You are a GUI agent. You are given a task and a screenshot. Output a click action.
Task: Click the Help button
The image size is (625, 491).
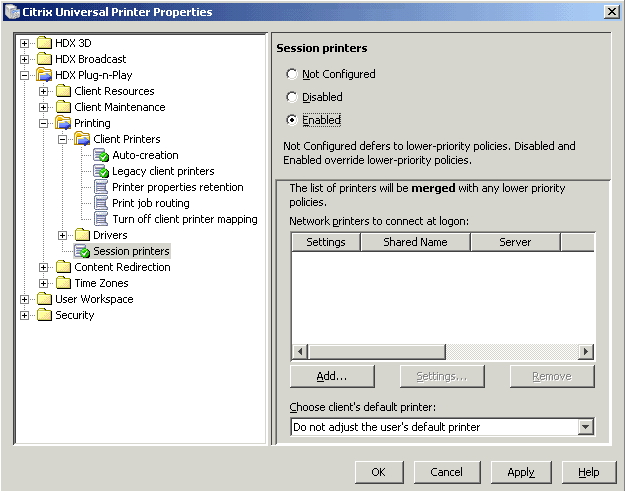pos(589,472)
